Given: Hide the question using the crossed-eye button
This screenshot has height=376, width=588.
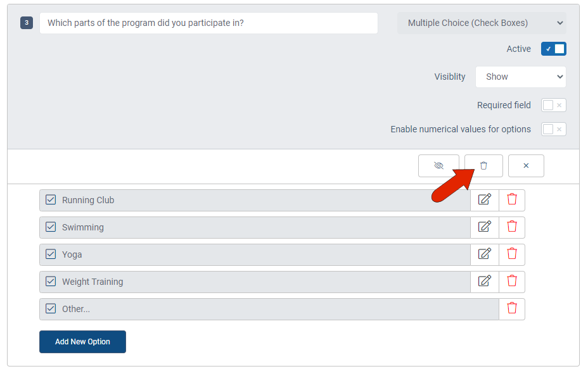Looking at the screenshot, I should (438, 166).
